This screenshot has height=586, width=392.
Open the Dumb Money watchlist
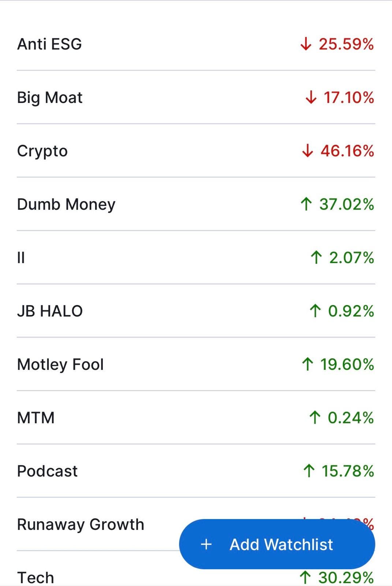click(x=196, y=204)
